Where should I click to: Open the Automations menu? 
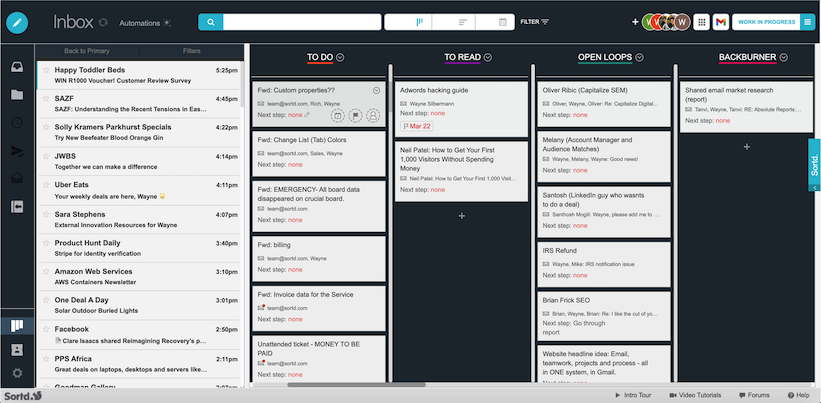145,23
